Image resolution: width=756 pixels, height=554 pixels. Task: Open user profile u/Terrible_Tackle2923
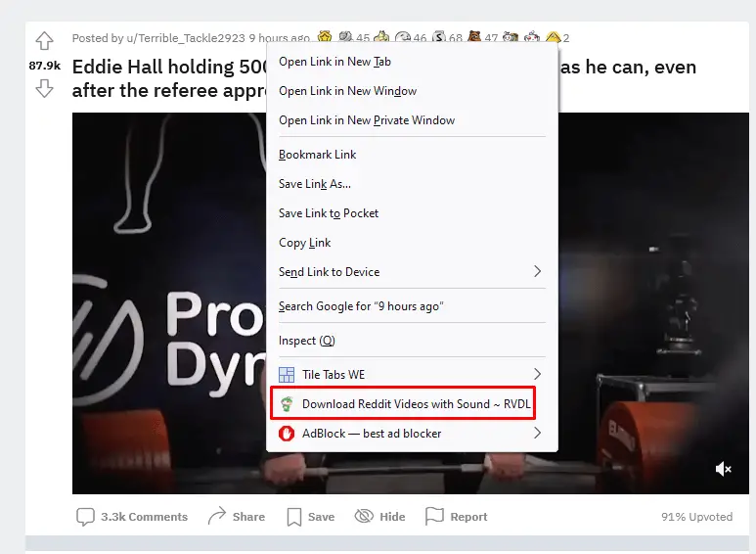point(186,38)
